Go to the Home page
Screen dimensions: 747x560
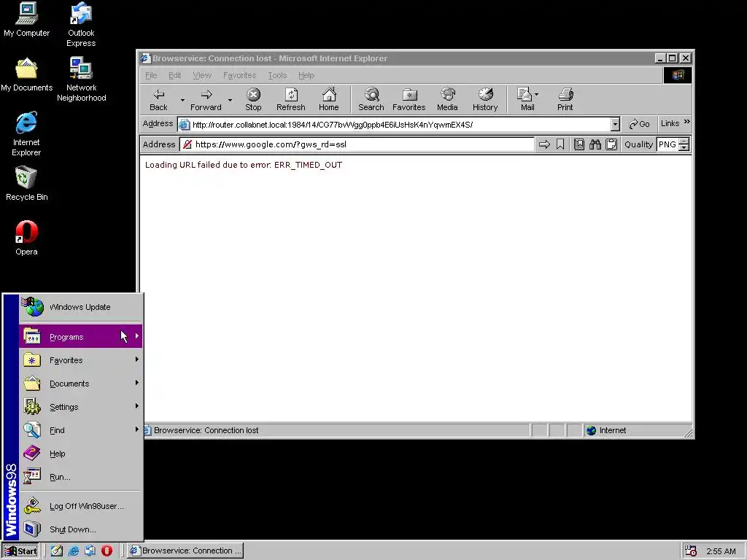click(x=329, y=99)
